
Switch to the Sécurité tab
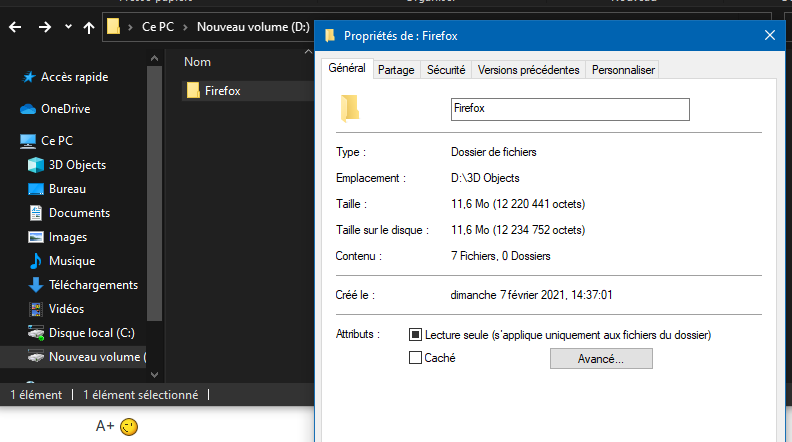click(x=446, y=70)
